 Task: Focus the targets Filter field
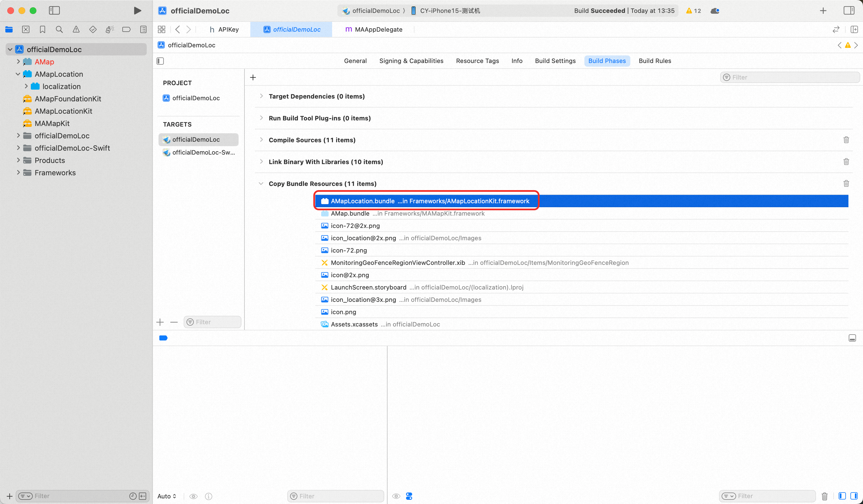pyautogui.click(x=212, y=322)
